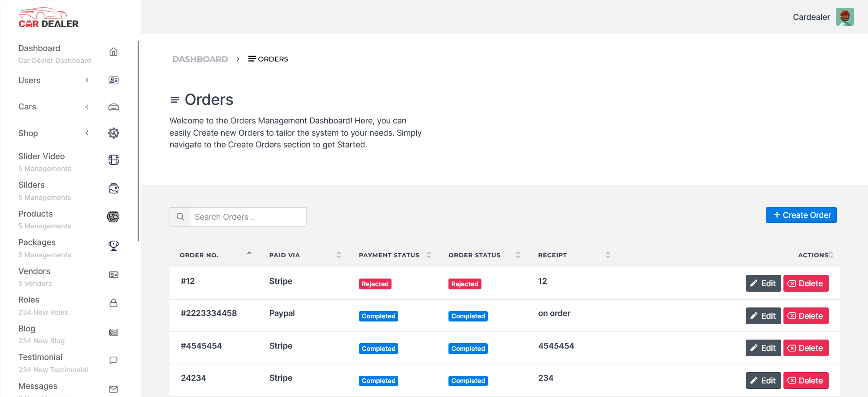Sort by Order Status column arrows
This screenshot has height=397, width=868.
[518, 255]
